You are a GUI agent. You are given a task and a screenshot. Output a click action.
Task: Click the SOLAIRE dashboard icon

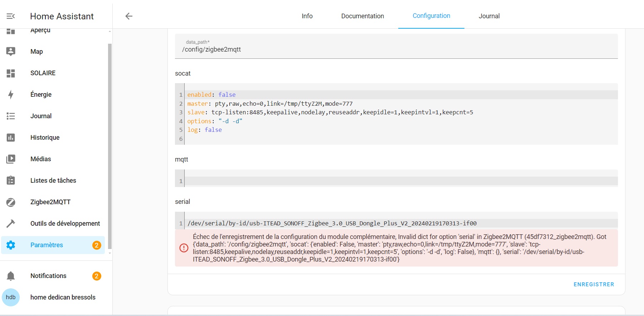tap(11, 73)
